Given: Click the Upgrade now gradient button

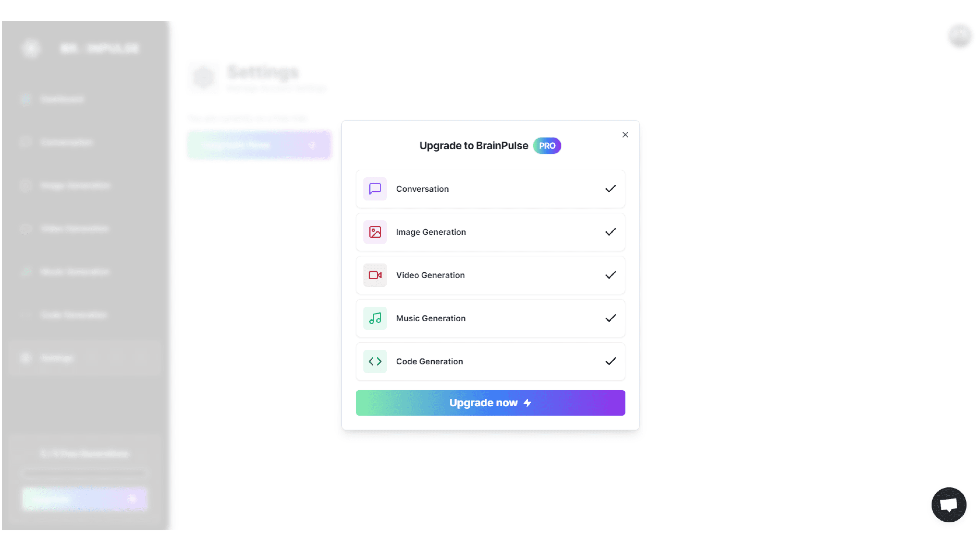Looking at the screenshot, I should click(490, 403).
